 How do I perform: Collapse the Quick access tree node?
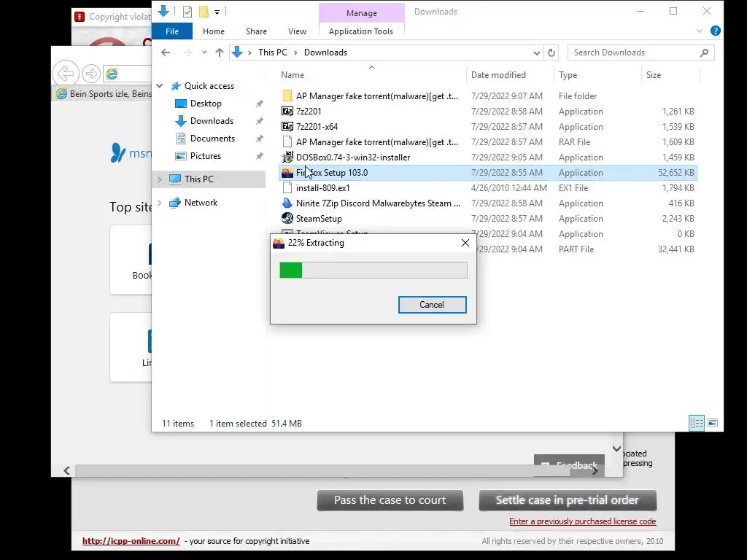(x=160, y=86)
